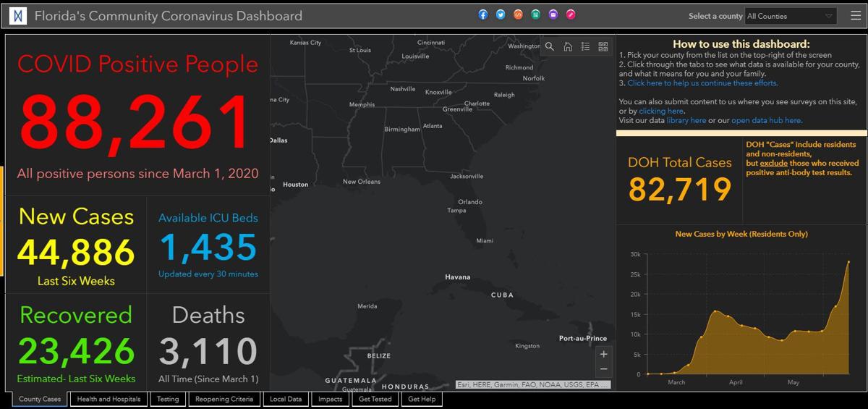Viewport: 868px width, 409px height.
Task: Click the Twitter share icon
Action: (x=501, y=14)
